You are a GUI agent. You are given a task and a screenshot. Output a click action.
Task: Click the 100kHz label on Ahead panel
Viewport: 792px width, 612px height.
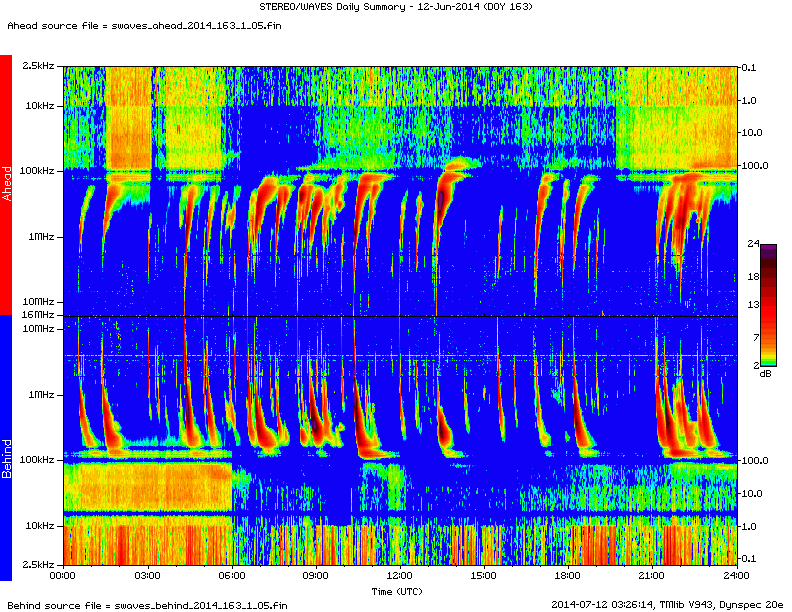pyautogui.click(x=37, y=171)
